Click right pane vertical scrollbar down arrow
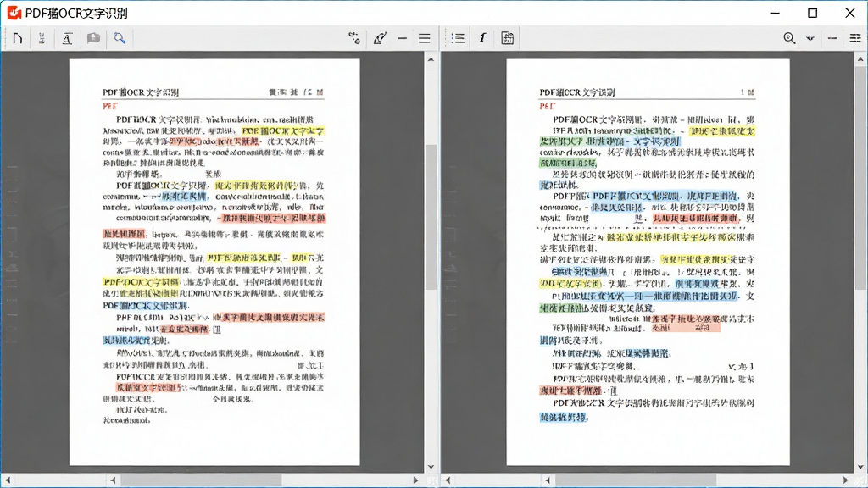Image resolution: width=868 pixels, height=488 pixels. click(860, 467)
